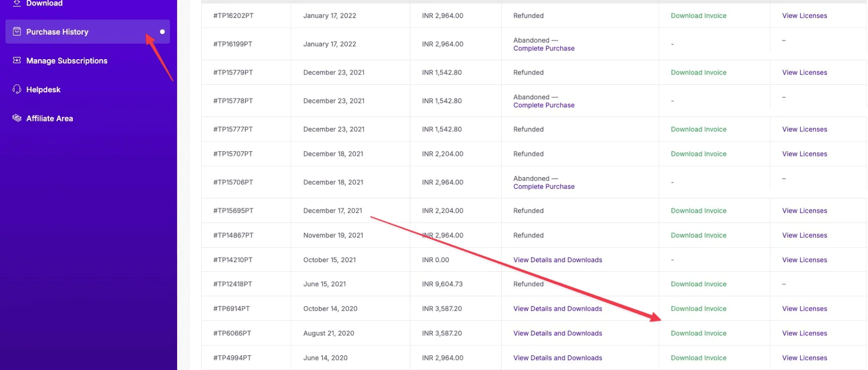Download invoice for order #TP16202PT
The image size is (868, 370).
698,16
